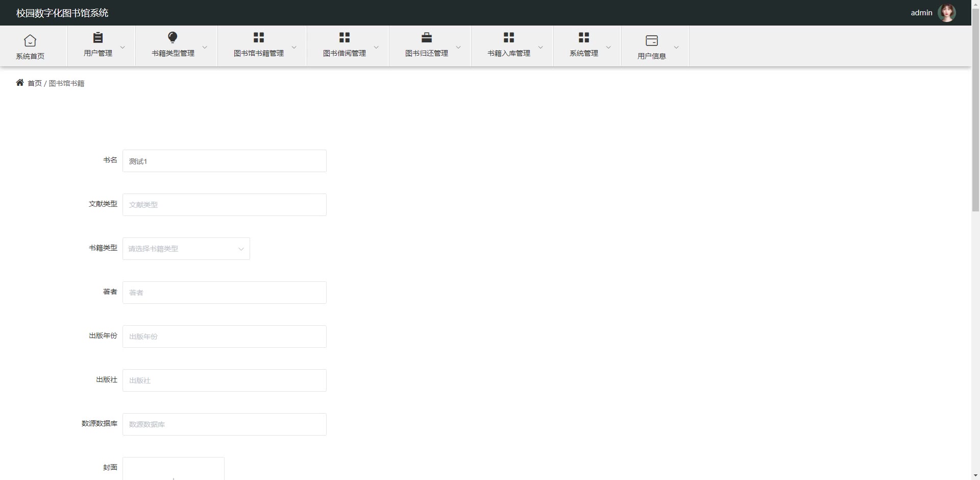Viewport: 980px width, 480px height.
Task: Open the 图书借阅管理 menu label
Action: point(345,53)
